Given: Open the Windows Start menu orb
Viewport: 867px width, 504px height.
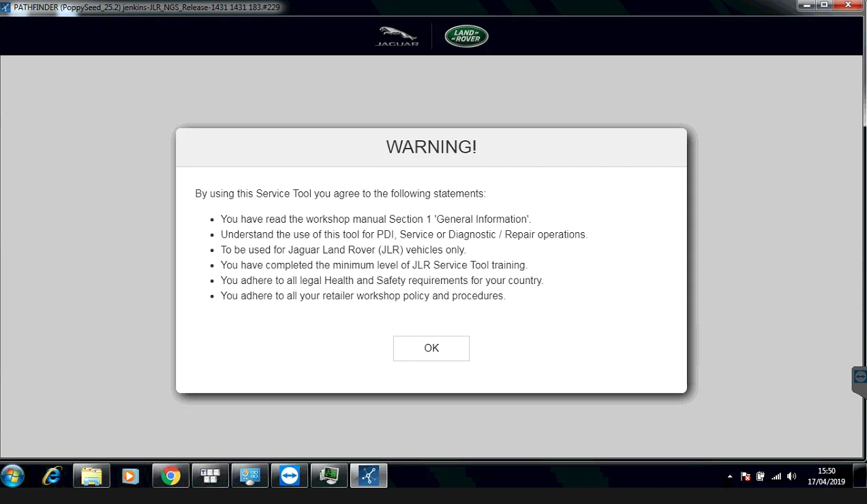Looking at the screenshot, I should 13,475.
